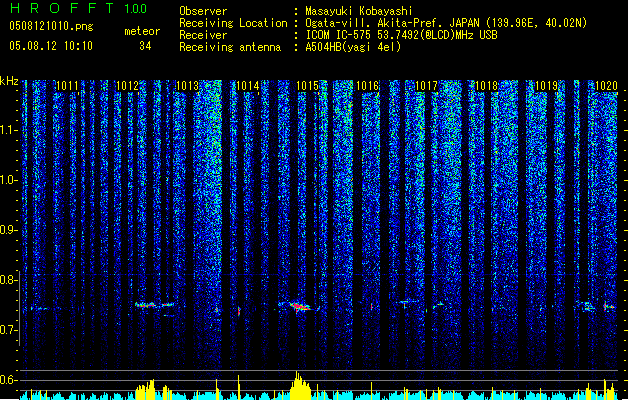Select the 1011 time marker
This screenshot has height=400, width=629.
67,85
